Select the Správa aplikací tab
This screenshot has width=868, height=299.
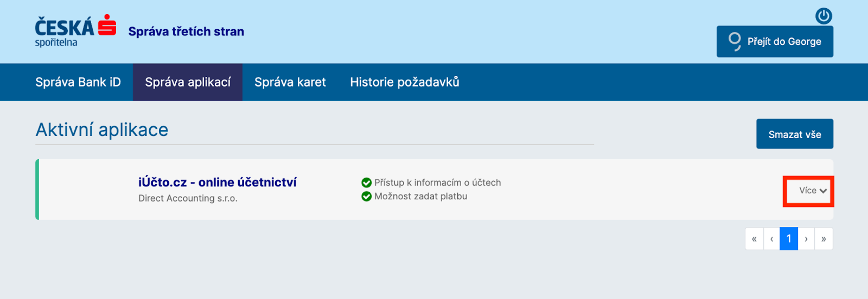click(188, 82)
